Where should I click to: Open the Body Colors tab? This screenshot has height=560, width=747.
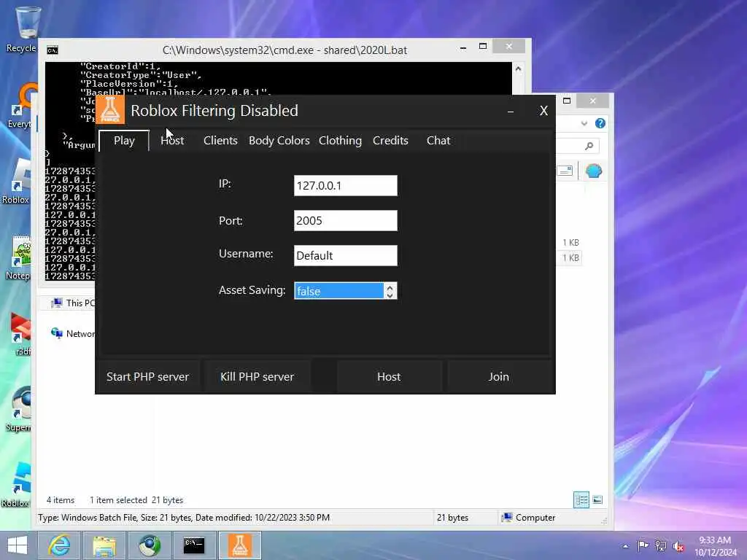coord(279,141)
